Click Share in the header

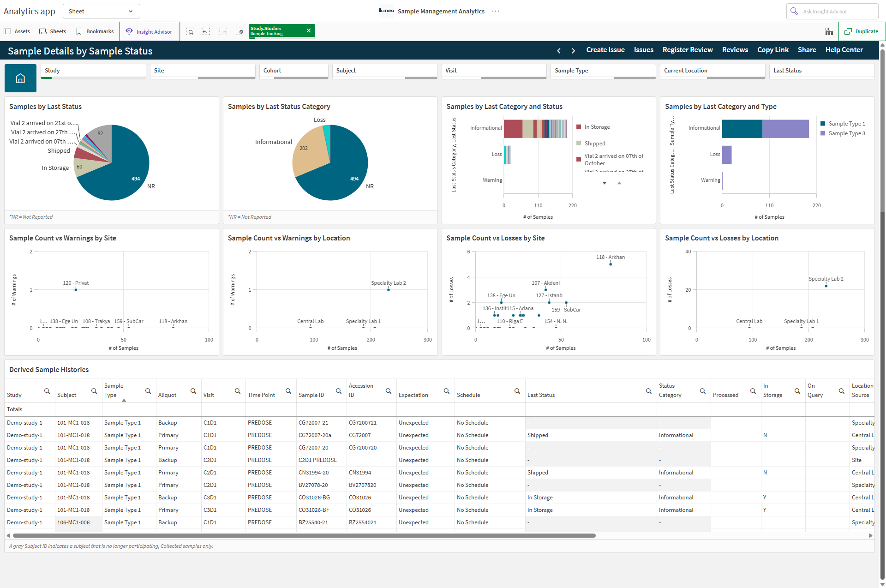[x=807, y=50]
